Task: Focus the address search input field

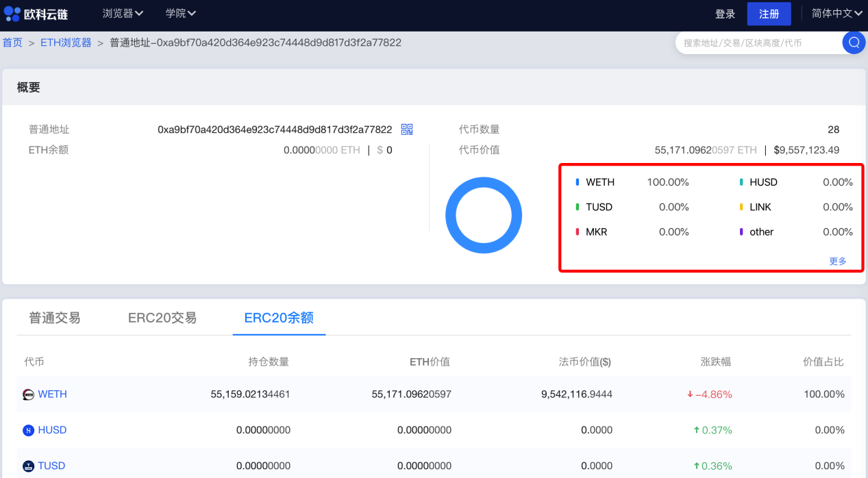Action: tap(758, 42)
